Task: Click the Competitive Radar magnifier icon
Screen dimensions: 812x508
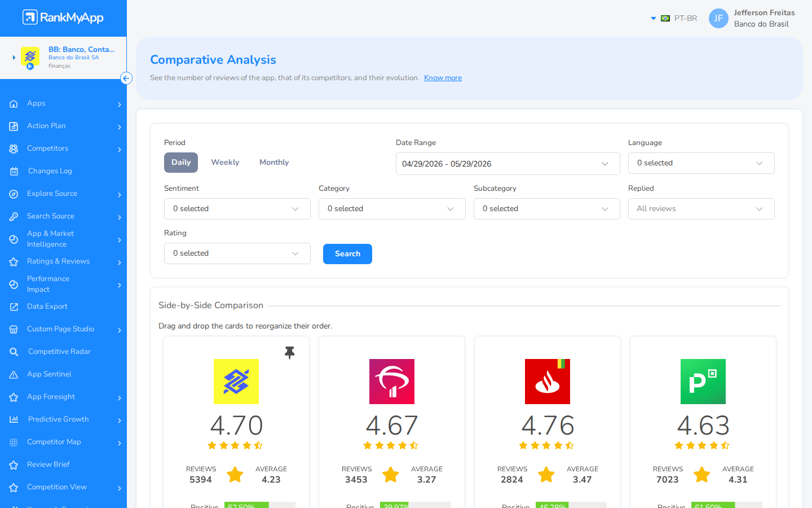Action: pyautogui.click(x=14, y=352)
